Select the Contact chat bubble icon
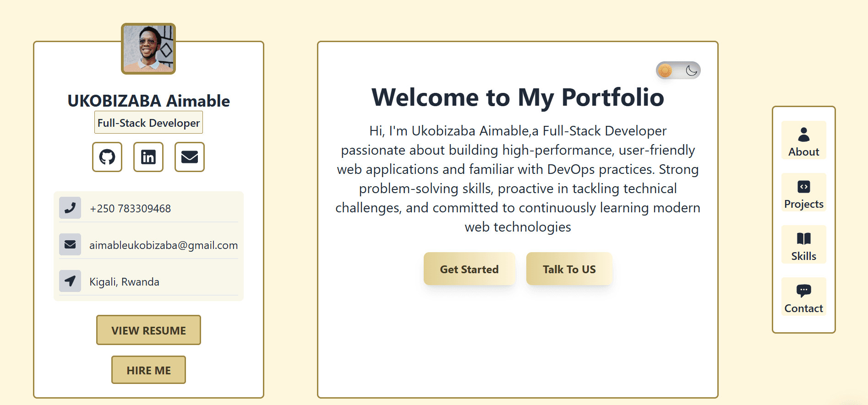Screen dimensions: 868x405 [x=803, y=290]
